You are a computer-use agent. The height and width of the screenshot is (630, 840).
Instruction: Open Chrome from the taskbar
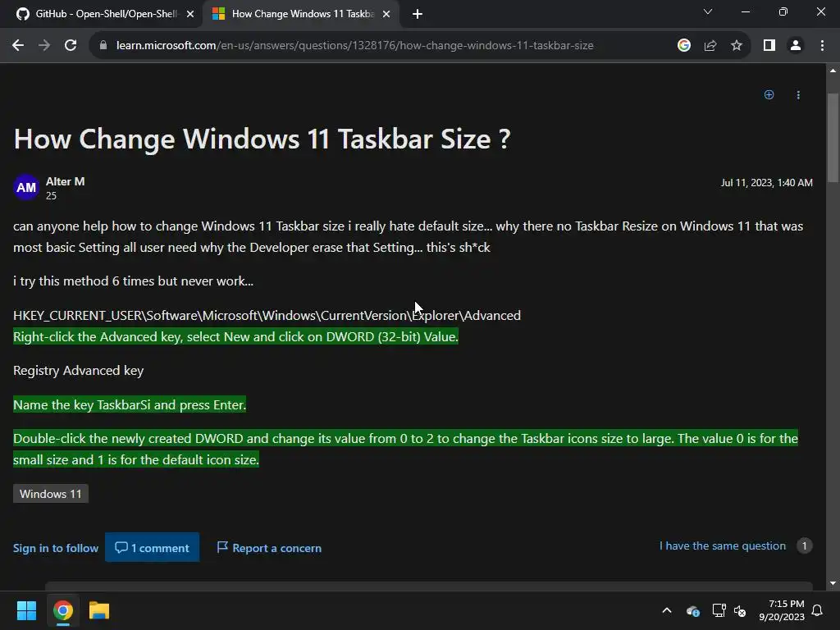[62, 610]
